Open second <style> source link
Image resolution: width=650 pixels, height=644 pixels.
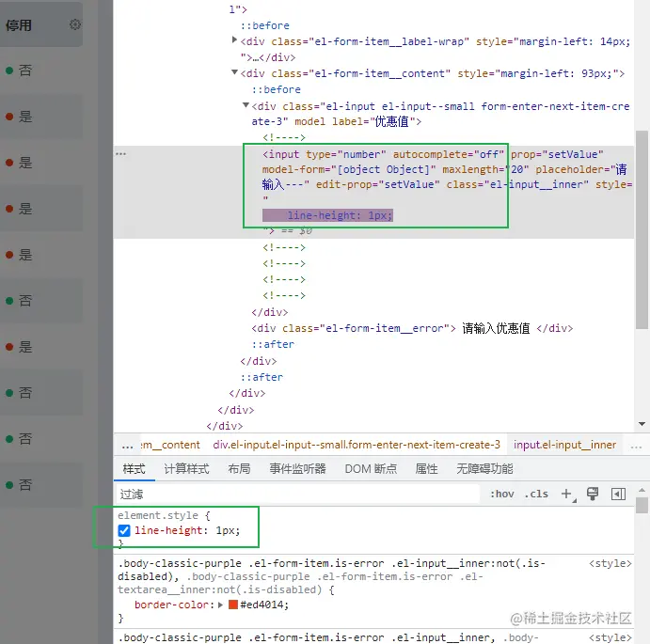[x=610, y=637]
